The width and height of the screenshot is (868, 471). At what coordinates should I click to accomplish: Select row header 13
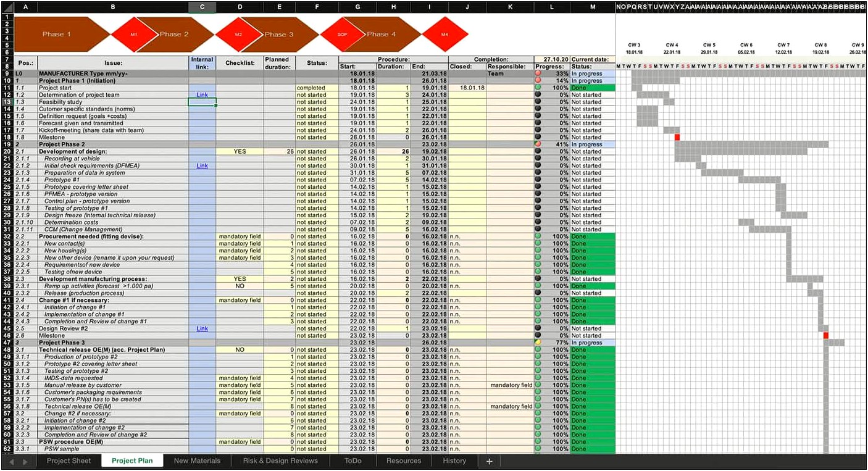click(x=7, y=102)
